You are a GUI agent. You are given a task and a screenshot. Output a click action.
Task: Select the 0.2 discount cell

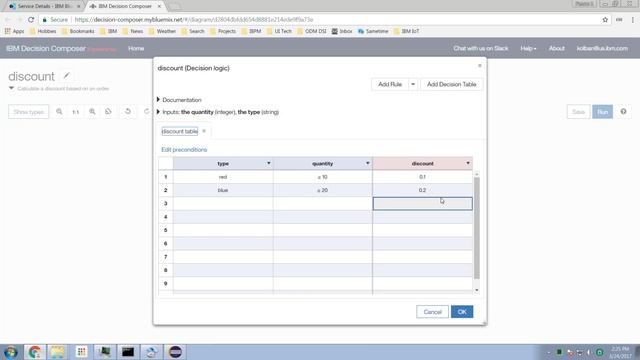click(x=422, y=190)
